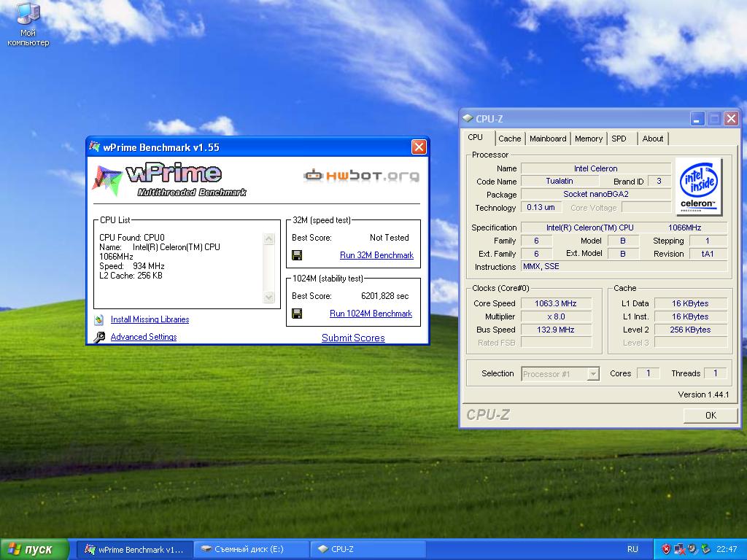
Task: Click the Level 2 cache value 256 KBytes
Action: point(690,330)
